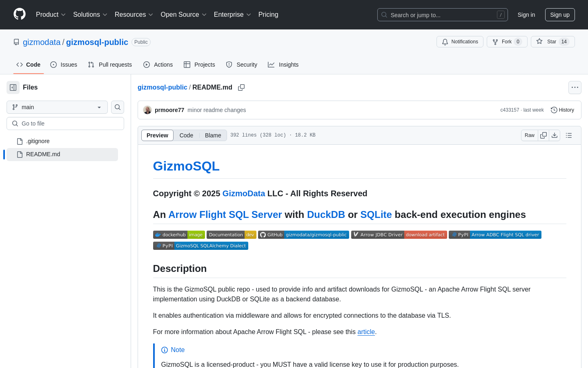The image size is (588, 368).
Task: Switch to the Issues tab
Action: tap(64, 65)
